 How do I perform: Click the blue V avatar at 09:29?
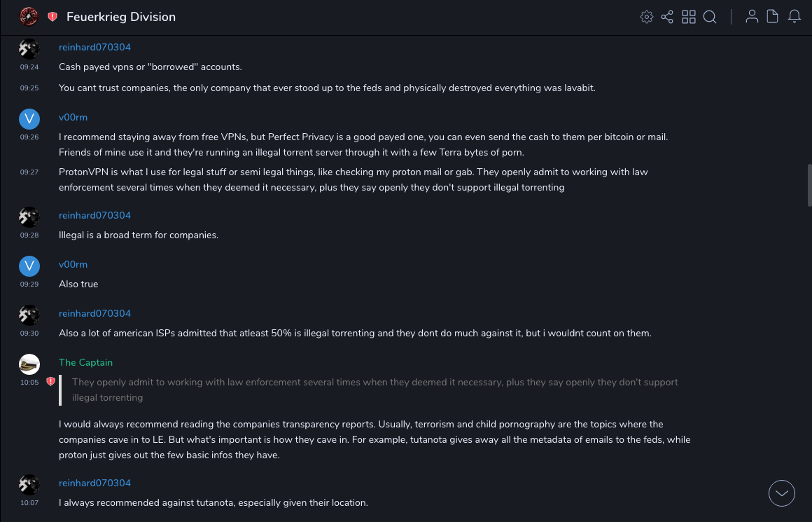click(29, 266)
